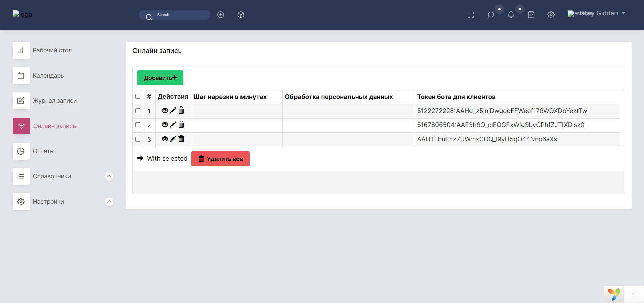This screenshot has width=644, height=303.
Task: Delete row 3 with the trash icon
Action: pyautogui.click(x=181, y=139)
